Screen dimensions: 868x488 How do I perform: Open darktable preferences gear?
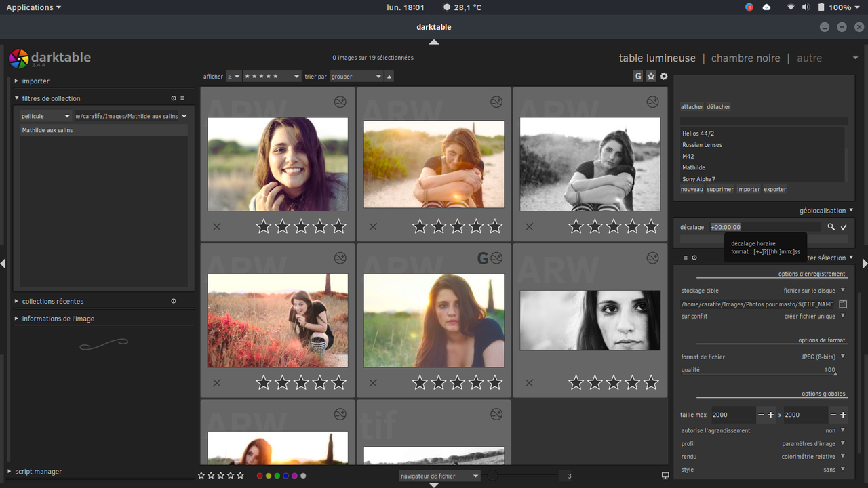point(664,77)
